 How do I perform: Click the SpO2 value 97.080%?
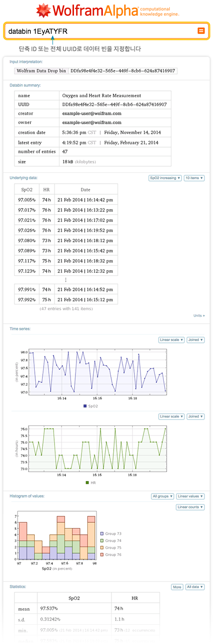27,240
